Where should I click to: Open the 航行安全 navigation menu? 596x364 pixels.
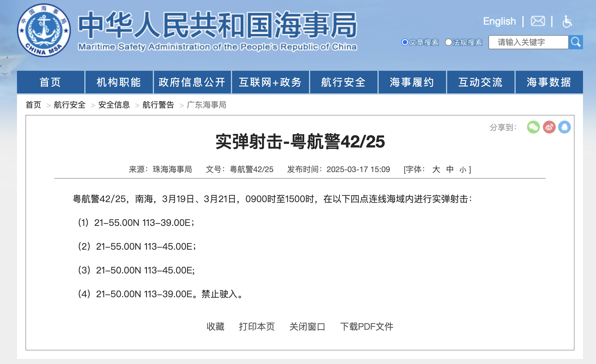click(x=344, y=82)
